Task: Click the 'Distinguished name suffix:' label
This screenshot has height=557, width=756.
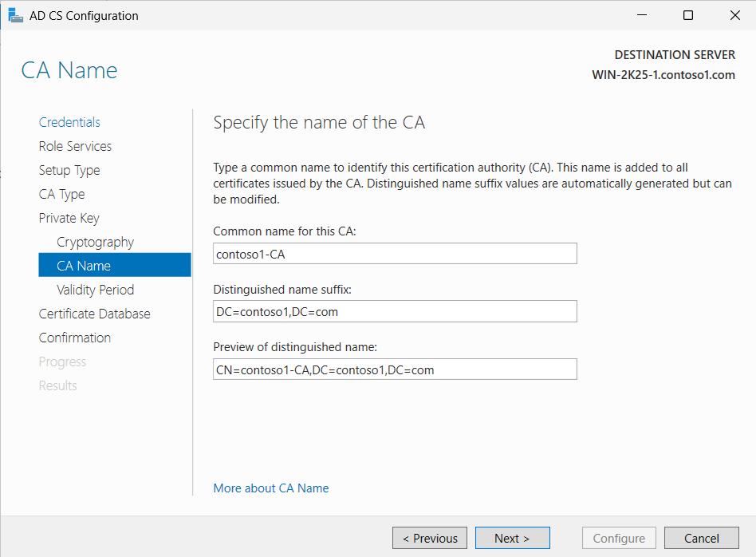Action: coord(282,290)
